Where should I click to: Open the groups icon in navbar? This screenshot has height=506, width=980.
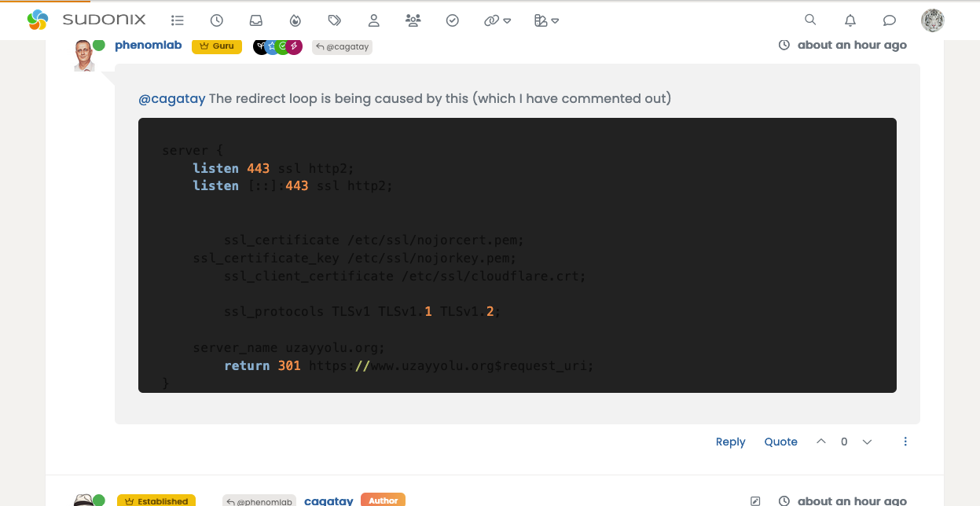point(413,21)
